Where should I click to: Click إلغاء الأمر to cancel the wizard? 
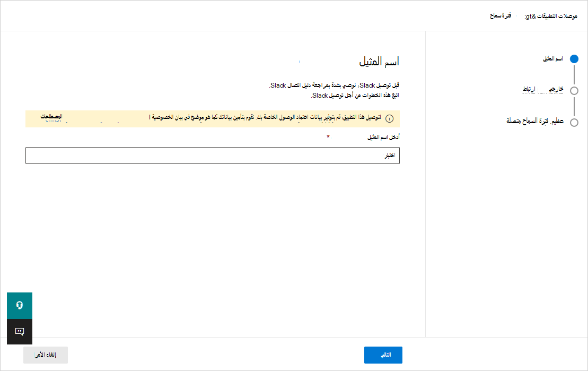pyautogui.click(x=45, y=355)
